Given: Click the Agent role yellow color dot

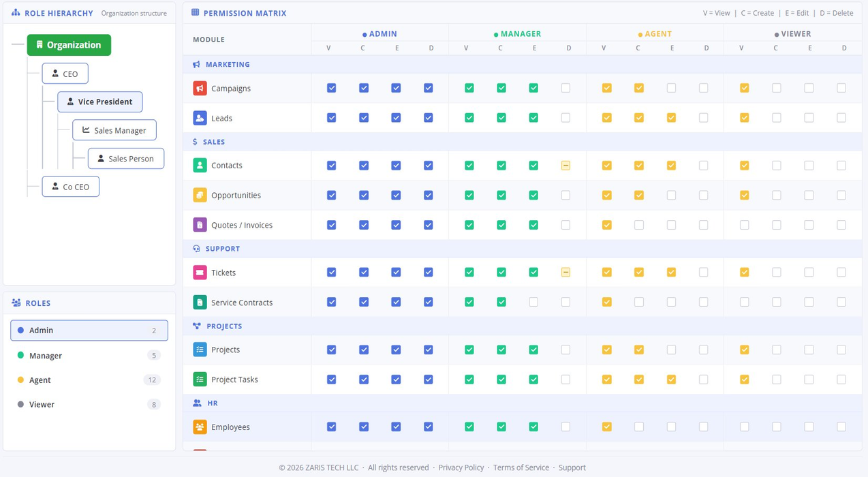Looking at the screenshot, I should (x=20, y=380).
